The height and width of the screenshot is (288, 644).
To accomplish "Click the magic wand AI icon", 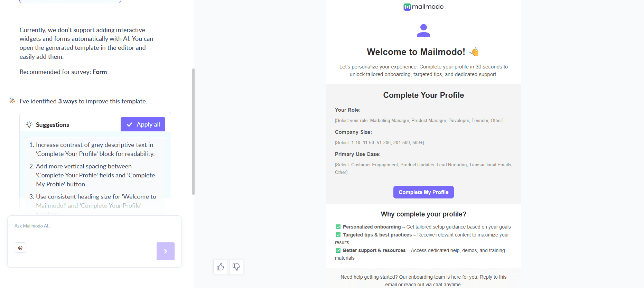I will [12, 101].
